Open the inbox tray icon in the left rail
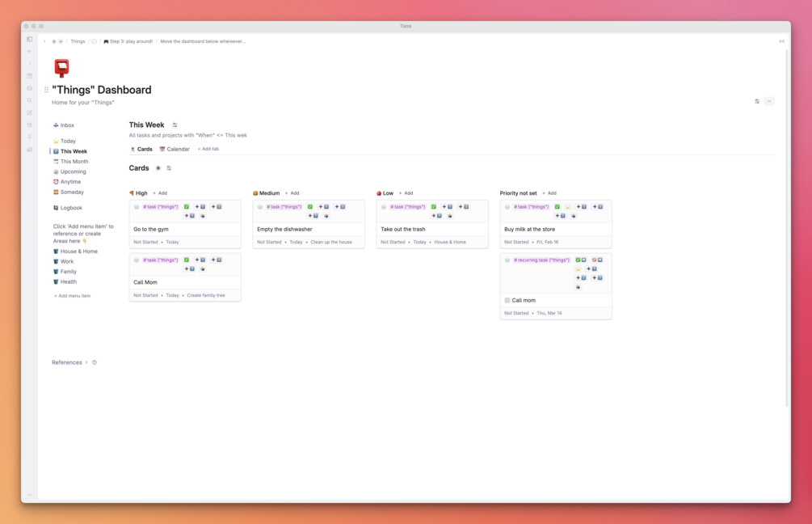Screen dimensions: 812x524 pyautogui.click(x=30, y=88)
